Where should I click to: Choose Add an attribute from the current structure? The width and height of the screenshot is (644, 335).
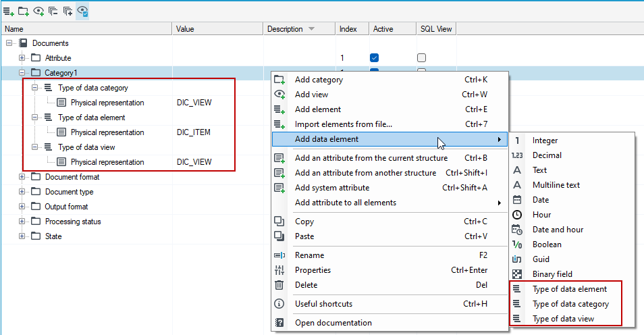point(390,158)
